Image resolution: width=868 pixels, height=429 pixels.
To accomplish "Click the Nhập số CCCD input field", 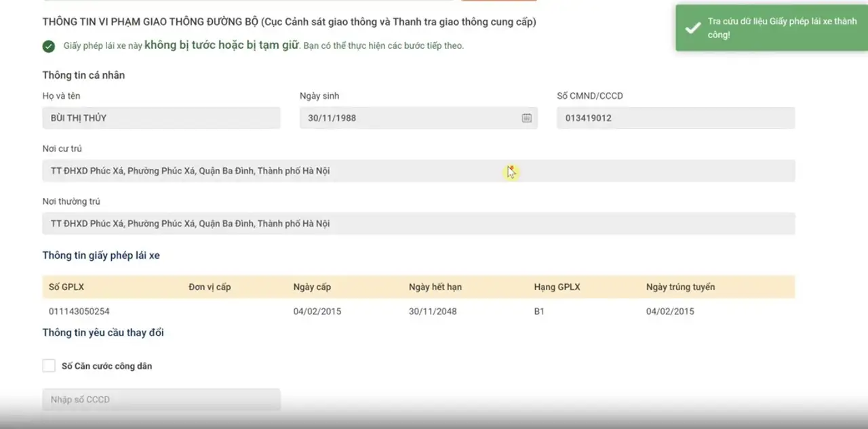I will pyautogui.click(x=161, y=399).
